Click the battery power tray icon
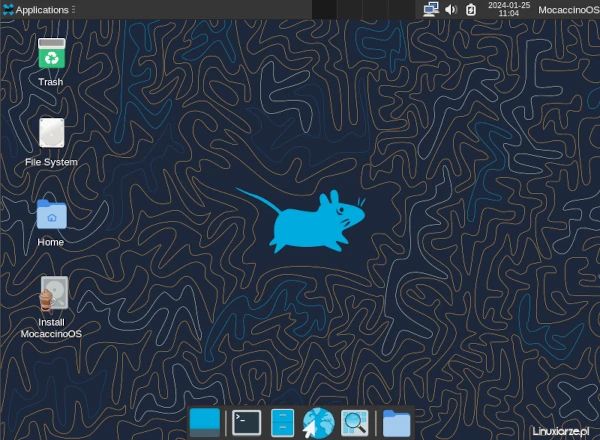This screenshot has width=600, height=440. (x=471, y=10)
